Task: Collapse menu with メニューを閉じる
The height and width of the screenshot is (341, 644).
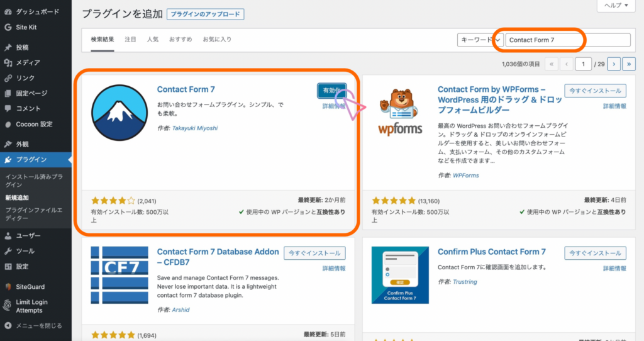Action: point(8,326)
